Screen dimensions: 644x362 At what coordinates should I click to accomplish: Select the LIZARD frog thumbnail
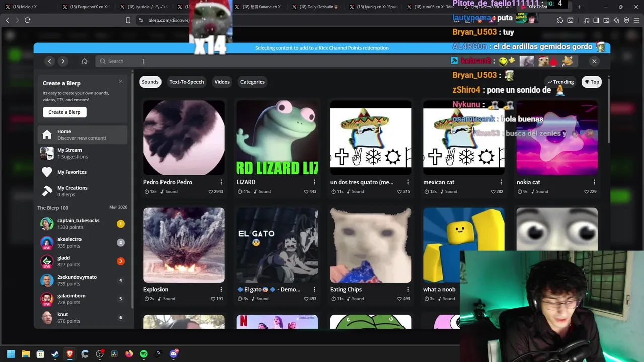(x=277, y=137)
